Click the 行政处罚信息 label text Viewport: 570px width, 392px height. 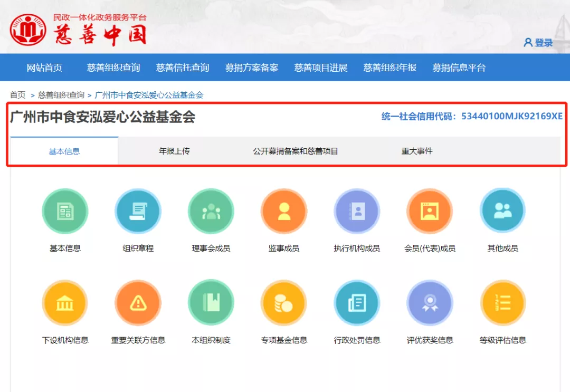(357, 340)
